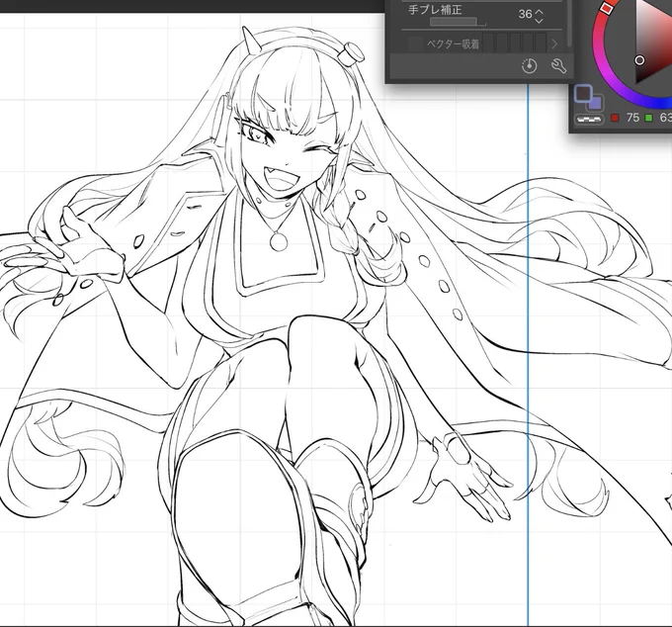Viewport: 672px width, 627px height.
Task: Increase 手ブレ補正 value with the up arrow
Action: tap(540, 12)
